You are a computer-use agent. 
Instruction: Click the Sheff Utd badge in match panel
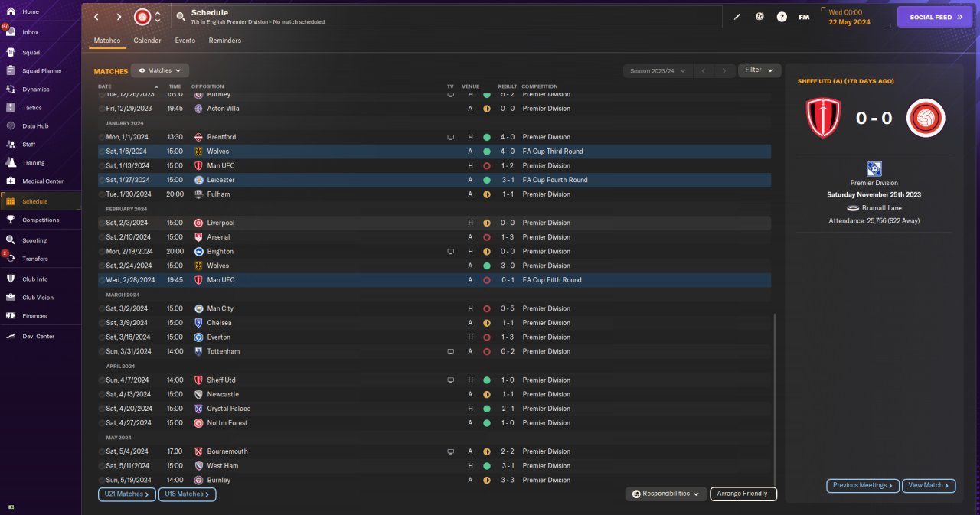(823, 119)
